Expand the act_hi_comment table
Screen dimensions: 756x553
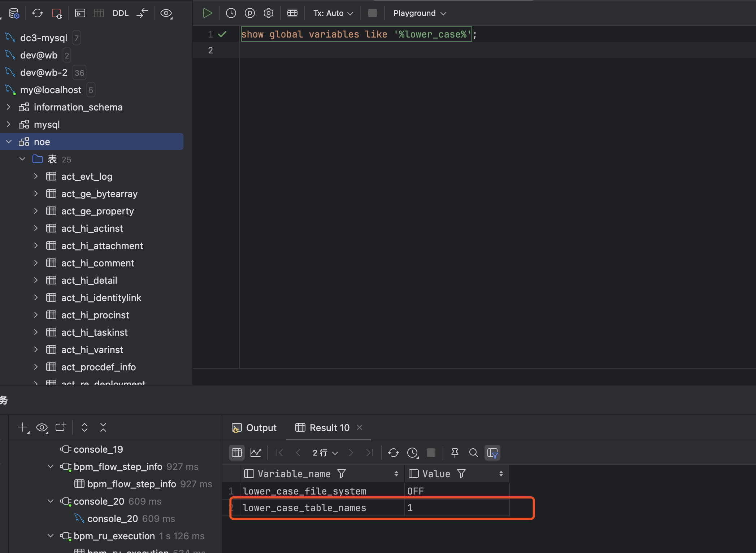[x=36, y=263]
